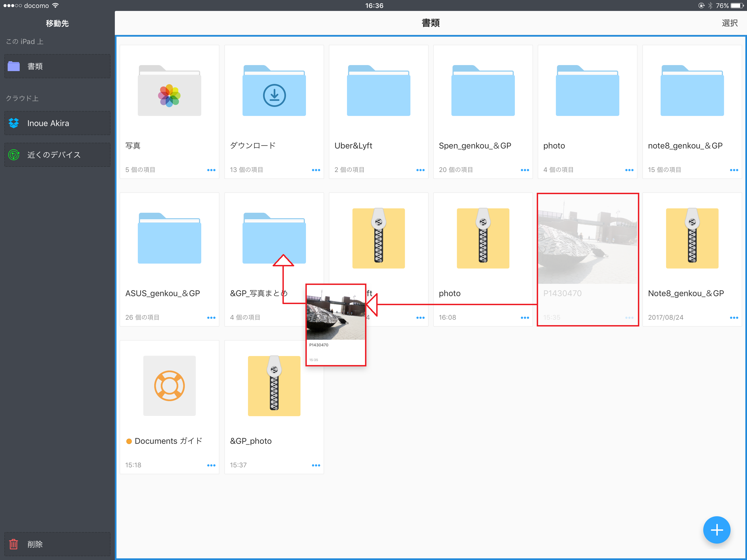Expand options menu for Note8_genkou_&GP zip
This screenshot has height=560, width=747.
pos(734,317)
